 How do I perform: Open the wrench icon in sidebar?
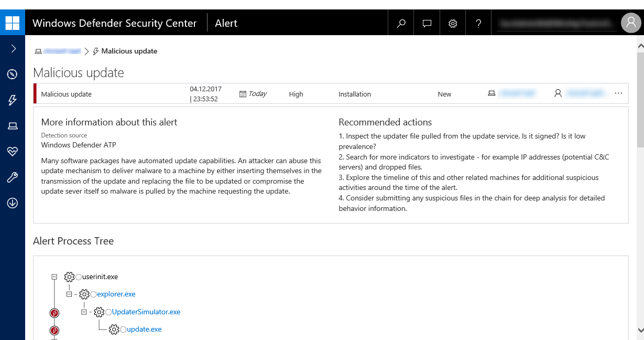(13, 177)
